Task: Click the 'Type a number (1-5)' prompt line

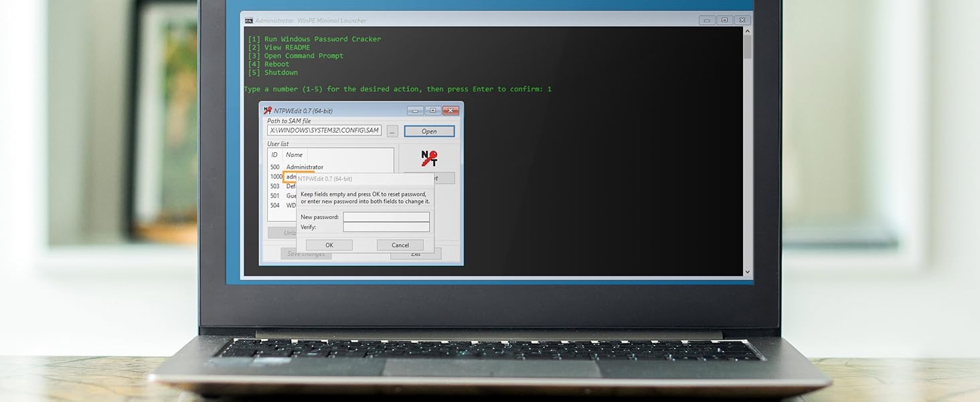Action: point(398,89)
